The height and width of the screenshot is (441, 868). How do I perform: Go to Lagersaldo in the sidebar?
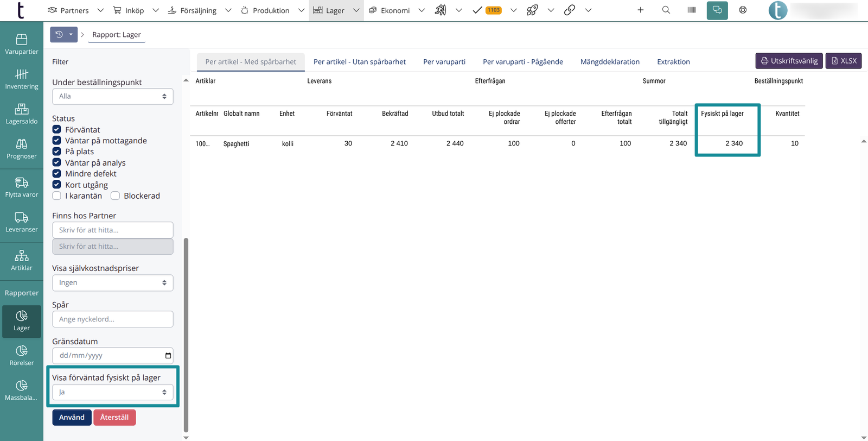[22, 114]
